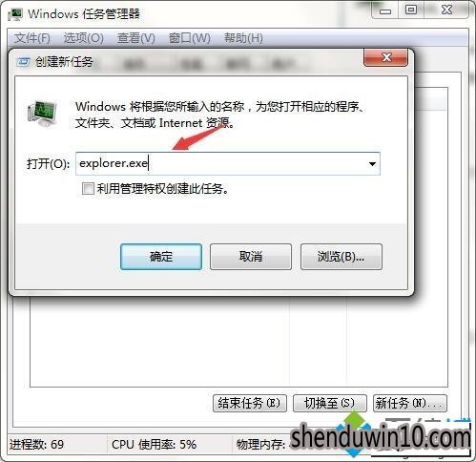476x462 pixels.
Task: Close the Windows Task Manager window
Action: point(446,10)
